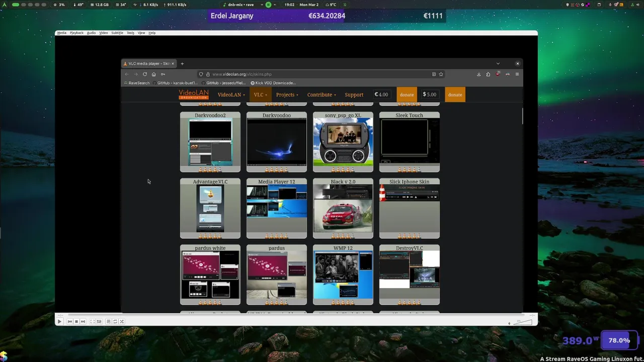
Task: Open VLC View menu
Action: click(x=141, y=33)
